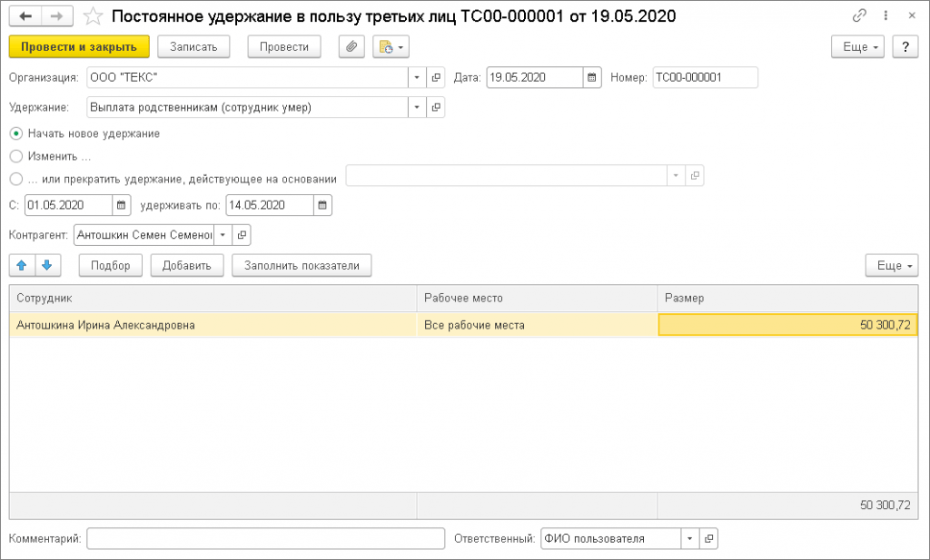Open calendar picker for Дата field
This screenshot has width=930, height=560.
click(592, 78)
